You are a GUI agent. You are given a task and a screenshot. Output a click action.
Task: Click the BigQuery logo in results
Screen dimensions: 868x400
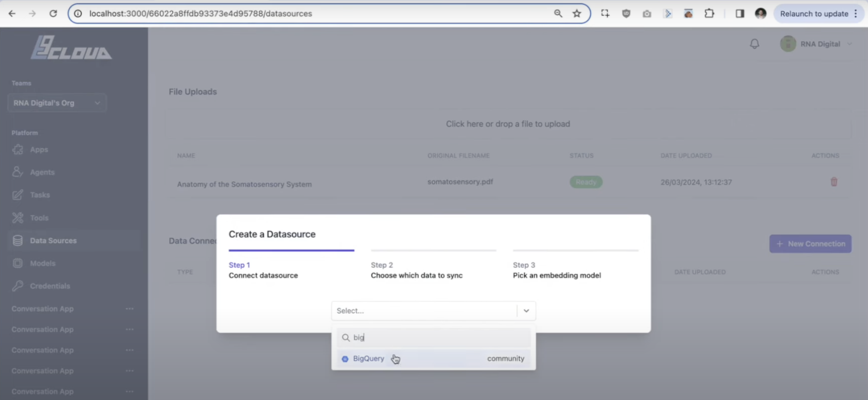(x=345, y=358)
